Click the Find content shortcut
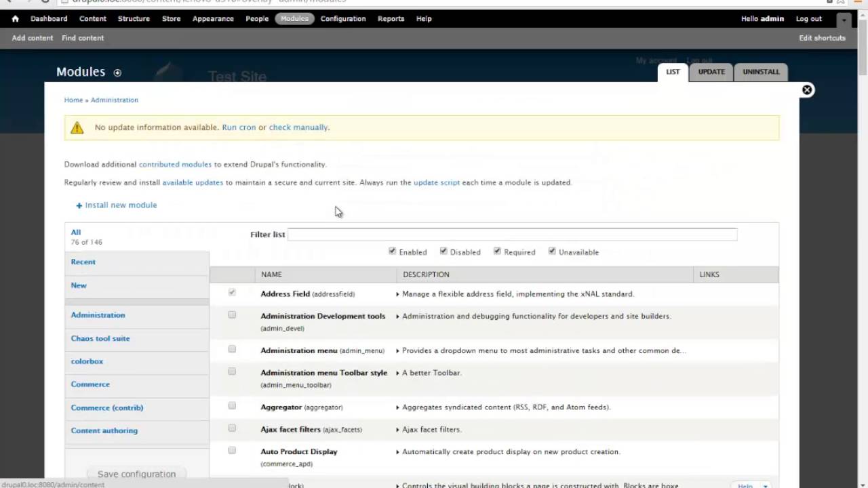The height and width of the screenshot is (488, 868). coord(83,38)
